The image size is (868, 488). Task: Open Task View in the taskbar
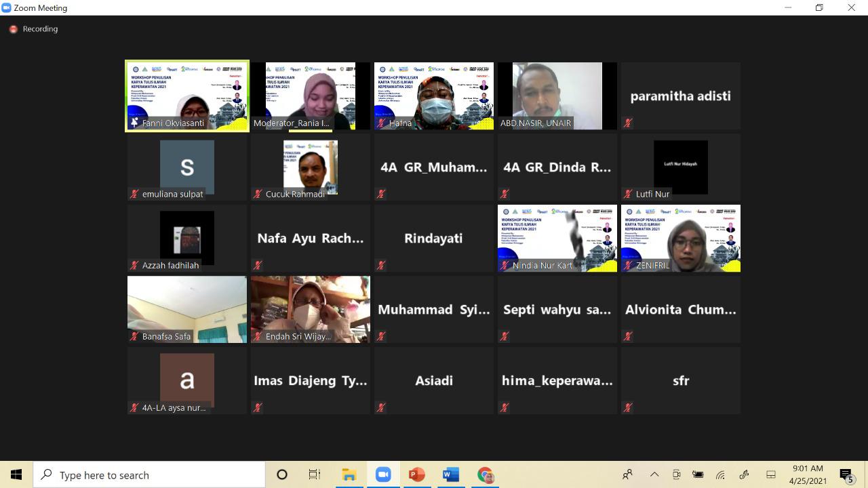[x=315, y=474]
